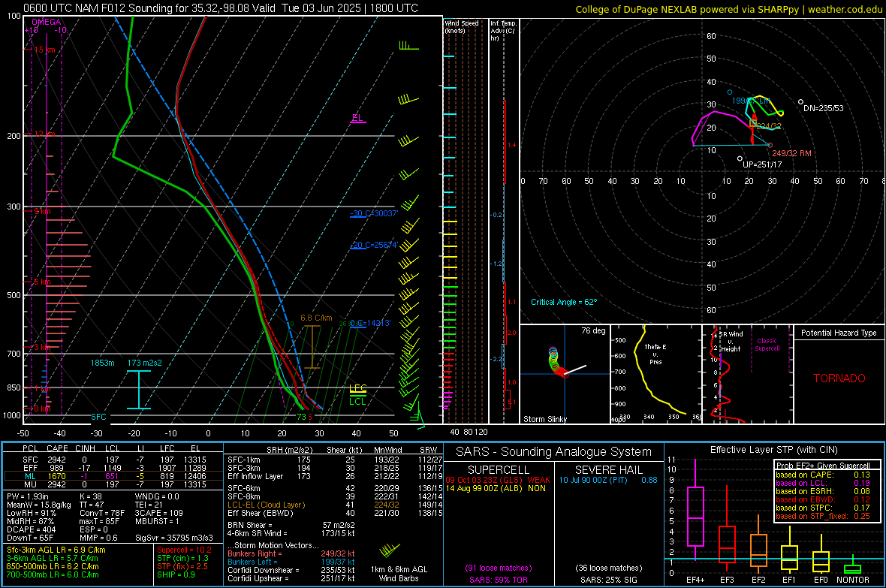Click the 'MeanW = 15.8g/kg' value
The image size is (886, 588).
click(x=39, y=505)
